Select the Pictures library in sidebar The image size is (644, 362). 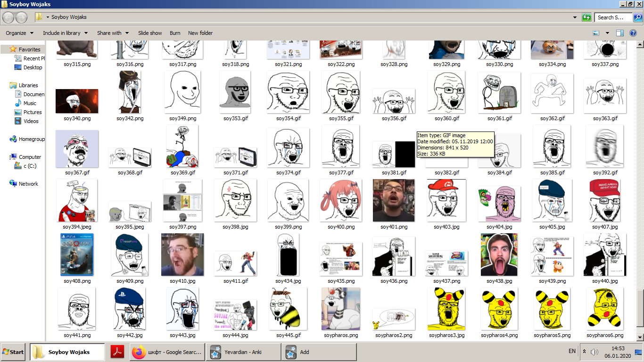(32, 112)
